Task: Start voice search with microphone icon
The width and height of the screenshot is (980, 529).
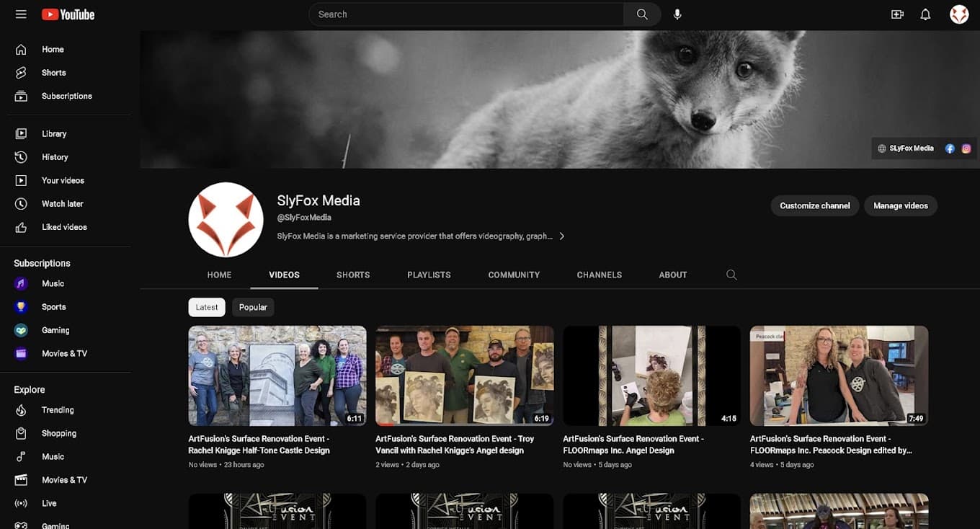Action: pos(677,14)
